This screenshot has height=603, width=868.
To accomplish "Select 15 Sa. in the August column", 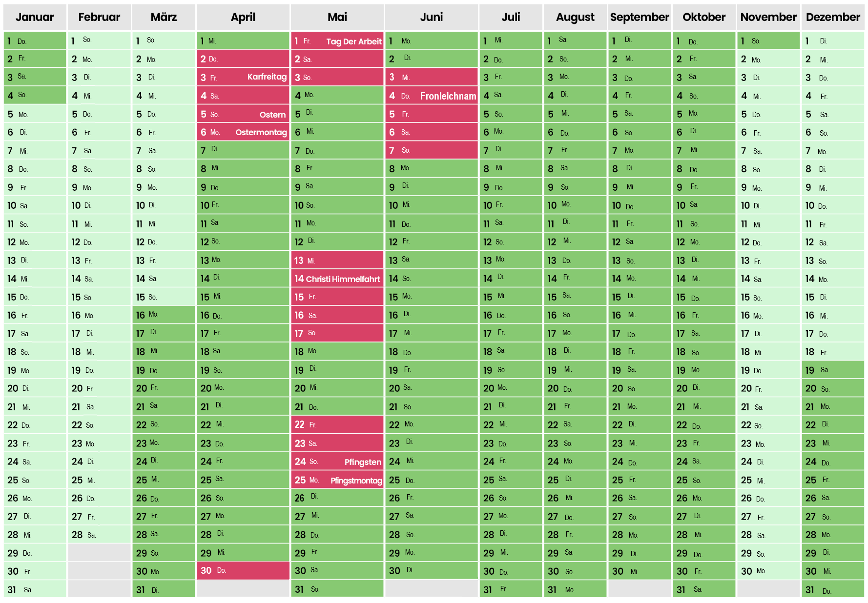I will [575, 297].
